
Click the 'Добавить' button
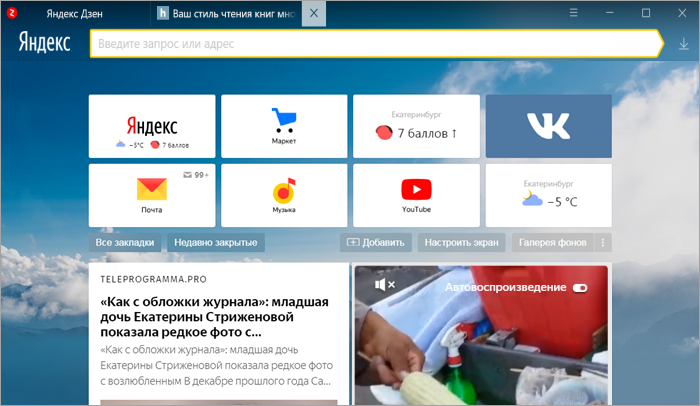pos(376,243)
